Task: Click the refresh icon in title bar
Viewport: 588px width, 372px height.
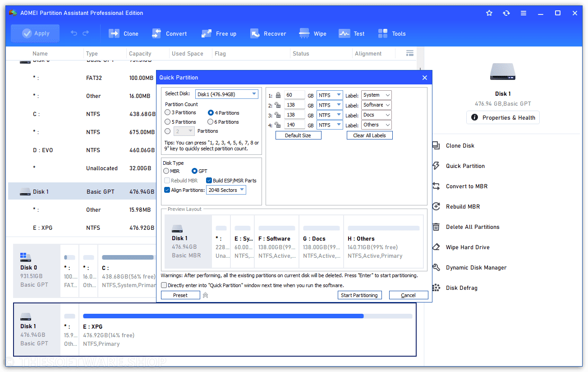Action: click(x=506, y=13)
